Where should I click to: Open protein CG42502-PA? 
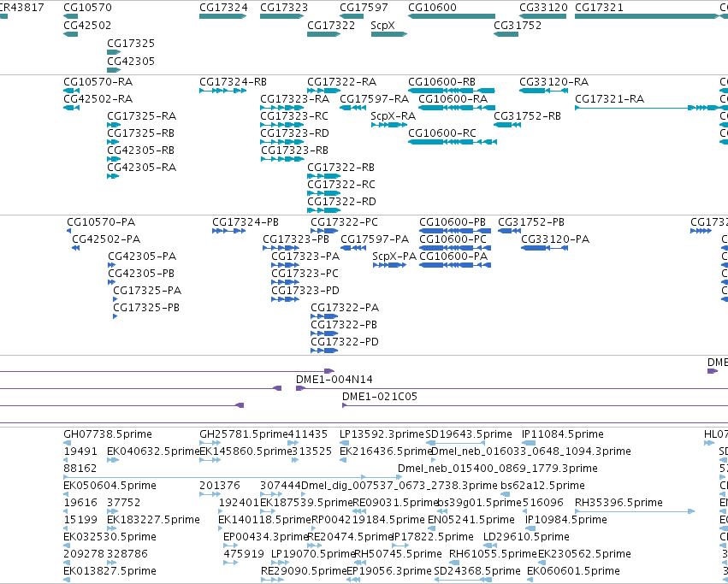(106, 239)
